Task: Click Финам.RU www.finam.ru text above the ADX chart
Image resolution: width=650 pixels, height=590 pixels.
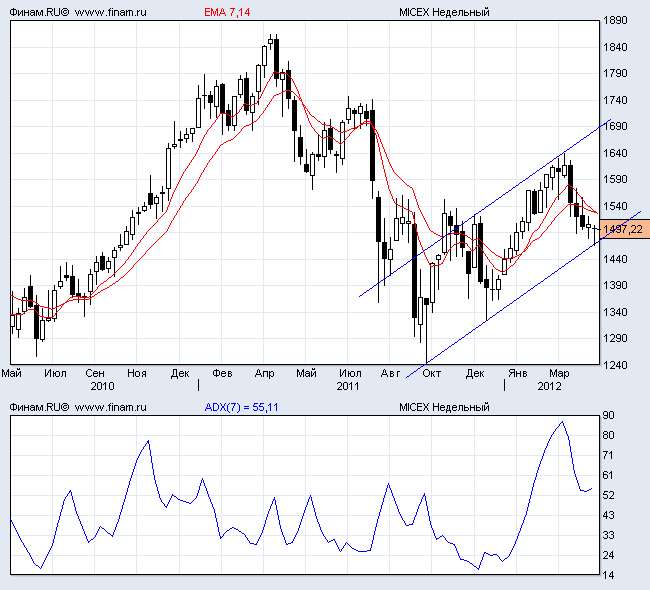Action: (x=78, y=407)
